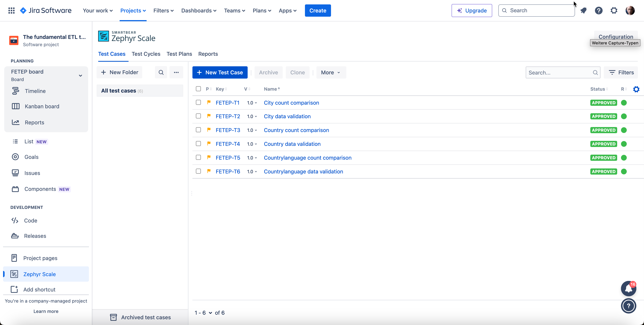Click the Create button
Screen dimensions: 644x325
click(318, 11)
